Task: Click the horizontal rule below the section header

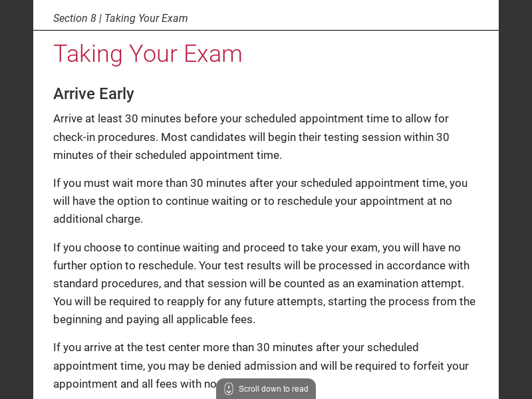Action: point(266,30)
